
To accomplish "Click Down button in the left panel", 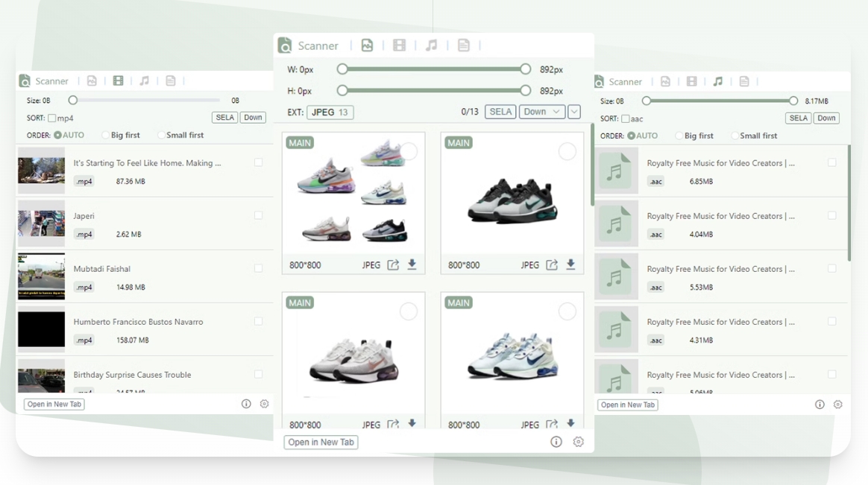I will pyautogui.click(x=253, y=117).
